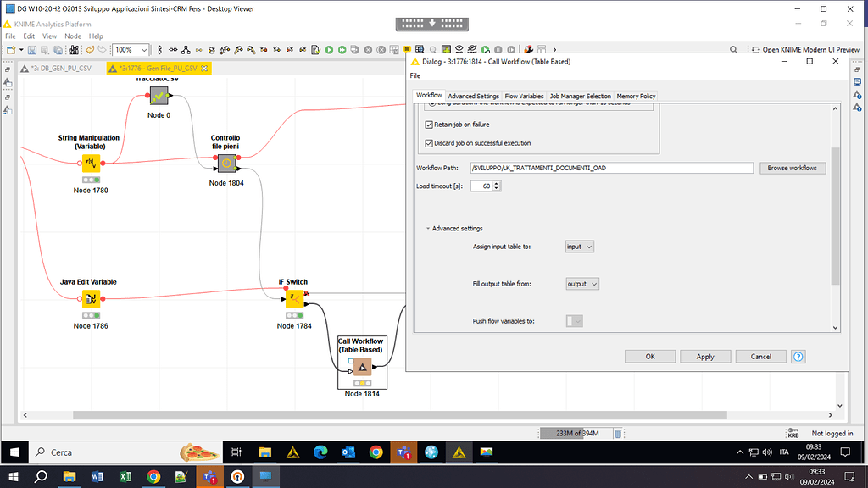Open KNIME from the taskbar

[x=459, y=452]
